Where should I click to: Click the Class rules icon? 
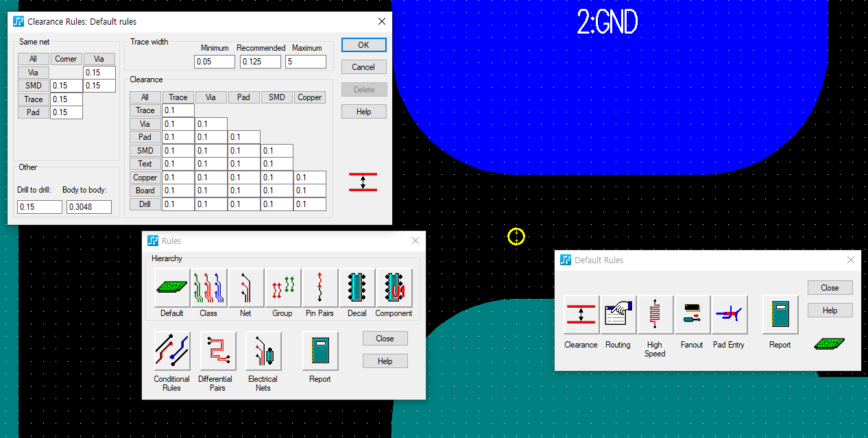(208, 289)
